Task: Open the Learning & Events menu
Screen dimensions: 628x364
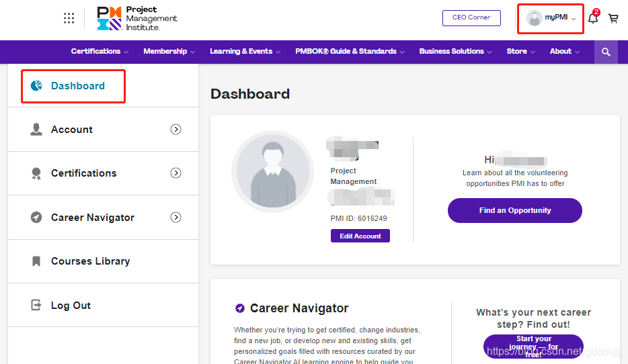Action: point(245,51)
